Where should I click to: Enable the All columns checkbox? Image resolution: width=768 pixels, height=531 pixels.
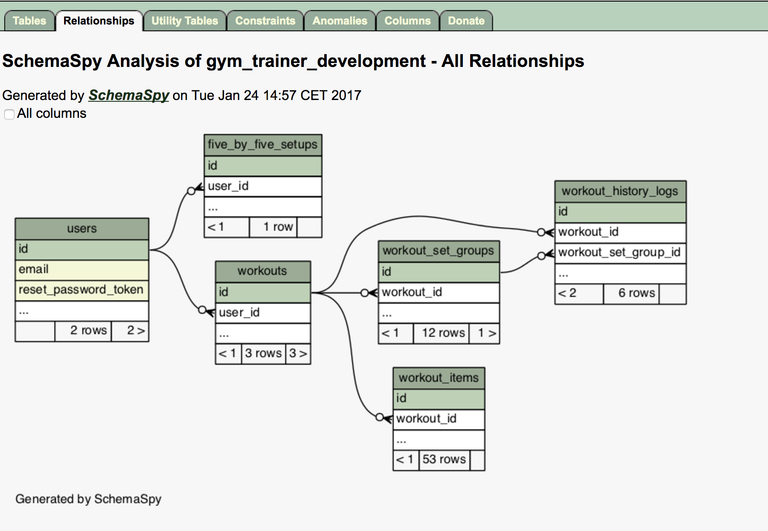point(10,114)
